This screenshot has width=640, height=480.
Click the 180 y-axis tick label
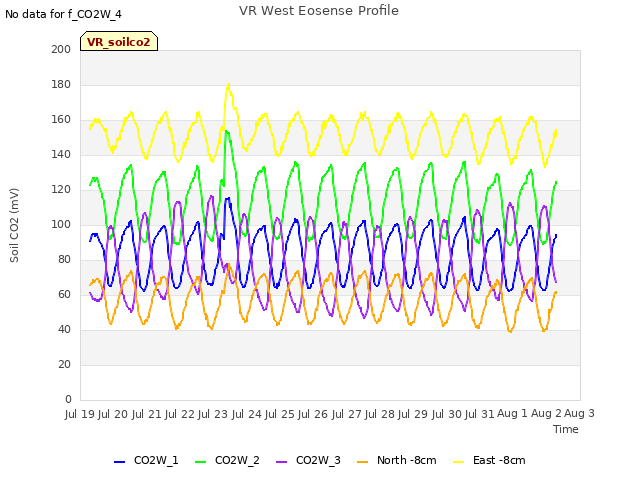(61, 84)
